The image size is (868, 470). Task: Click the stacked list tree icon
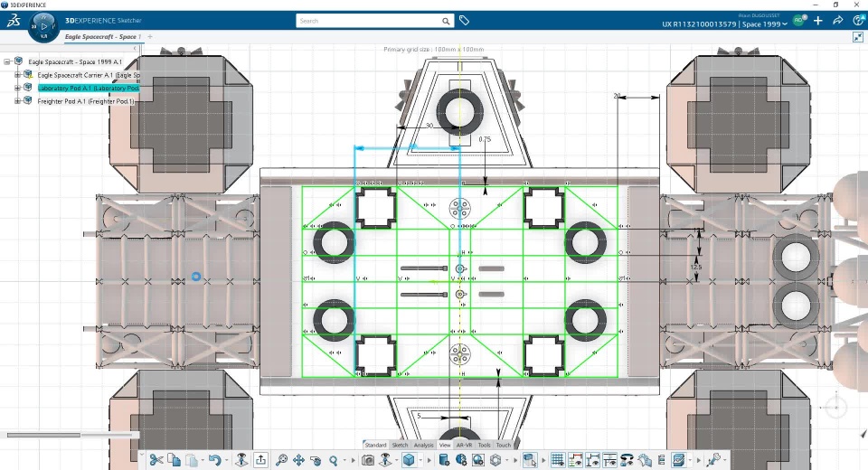click(662, 460)
